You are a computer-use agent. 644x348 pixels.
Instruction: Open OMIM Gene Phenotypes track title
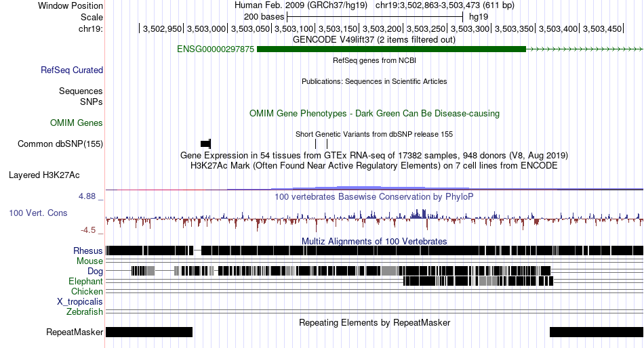coord(374,114)
